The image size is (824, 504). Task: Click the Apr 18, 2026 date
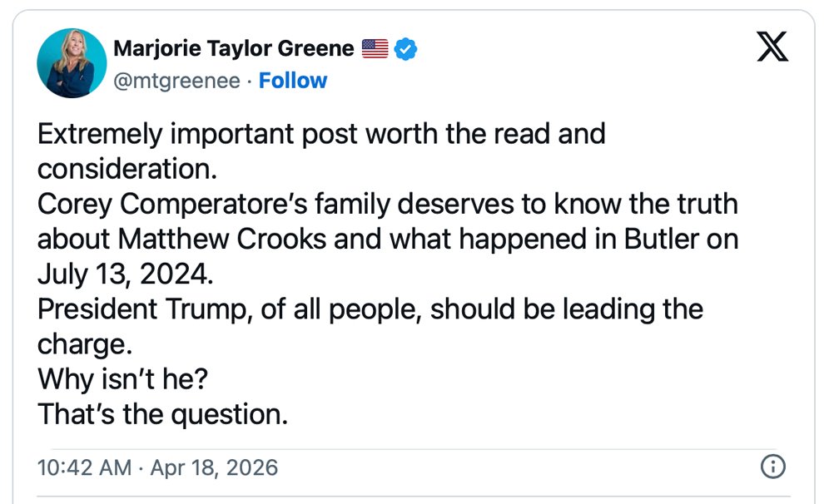[x=215, y=467]
